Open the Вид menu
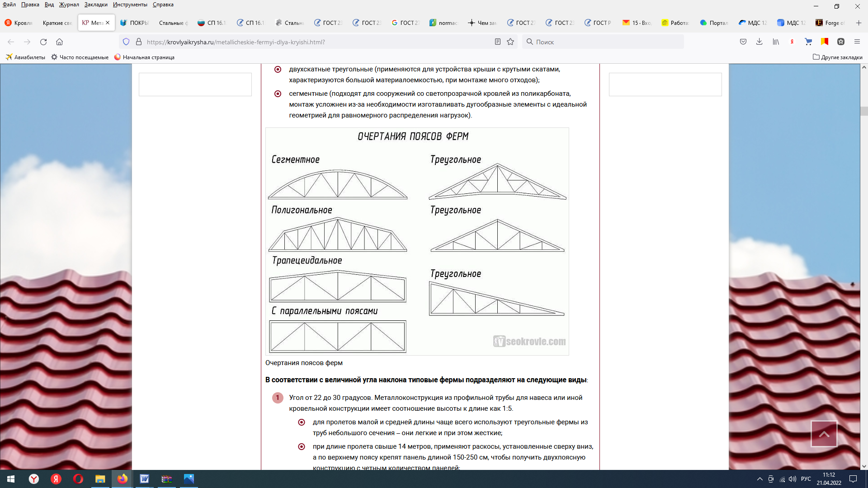868x488 pixels. (49, 5)
